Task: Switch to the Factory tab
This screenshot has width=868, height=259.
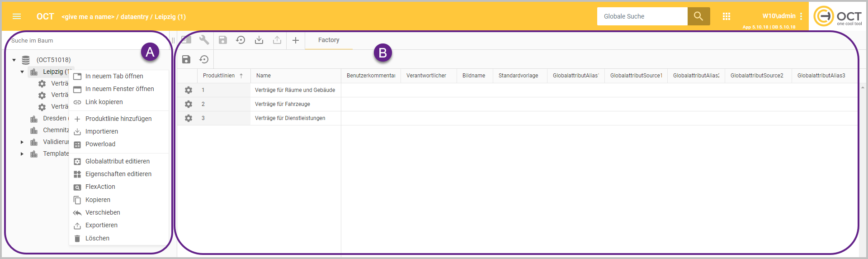Action: click(329, 40)
